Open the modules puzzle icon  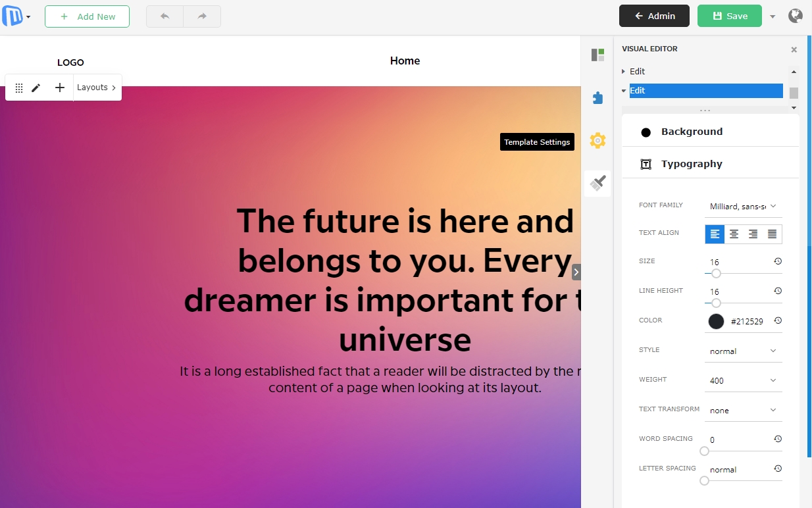pyautogui.click(x=597, y=98)
